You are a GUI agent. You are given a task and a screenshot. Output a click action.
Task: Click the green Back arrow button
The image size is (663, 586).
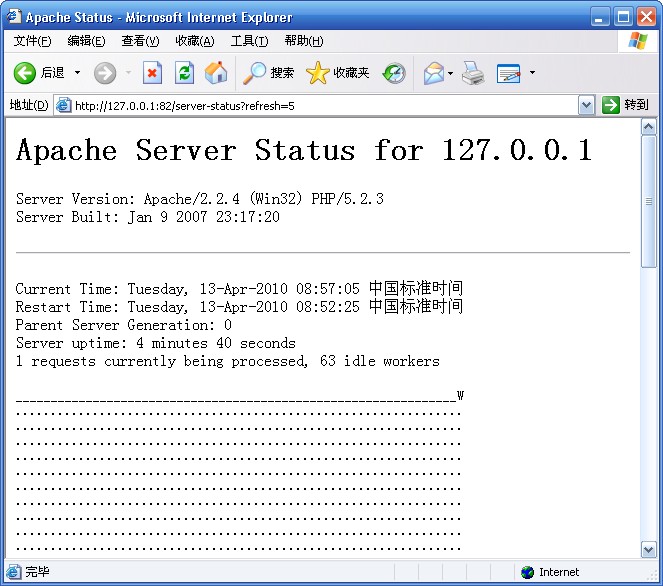(25, 73)
